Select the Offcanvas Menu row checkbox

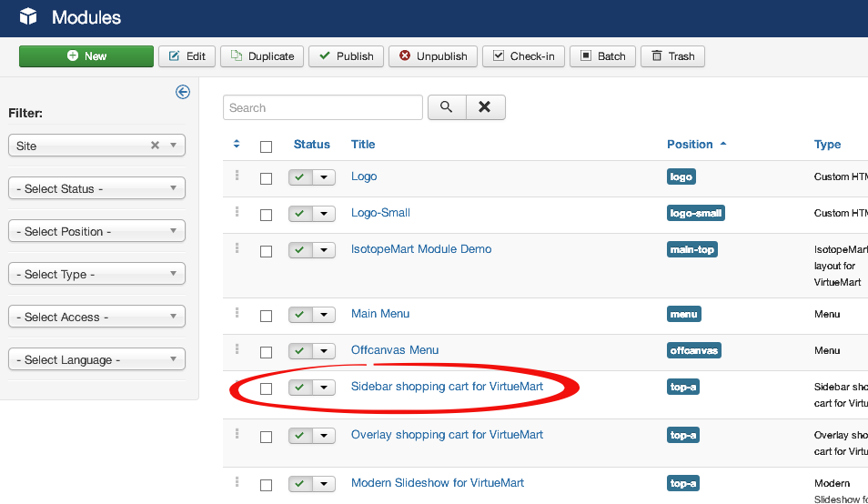tap(266, 352)
